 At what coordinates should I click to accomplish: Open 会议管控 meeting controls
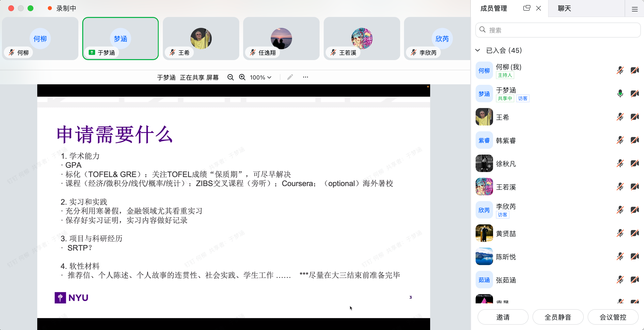[613, 317]
